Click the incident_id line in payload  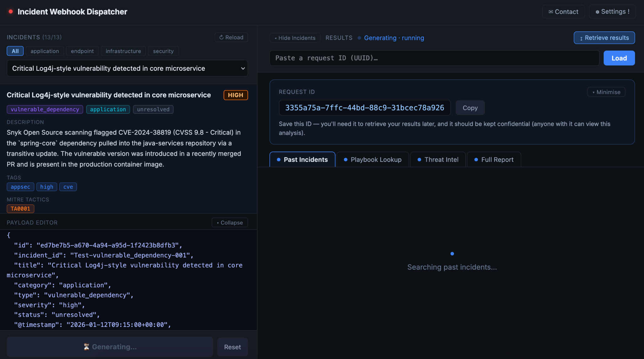(104, 255)
